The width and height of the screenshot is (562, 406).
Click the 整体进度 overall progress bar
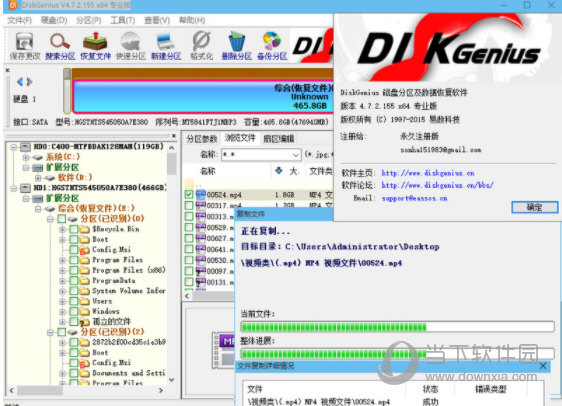pyautogui.click(x=397, y=354)
